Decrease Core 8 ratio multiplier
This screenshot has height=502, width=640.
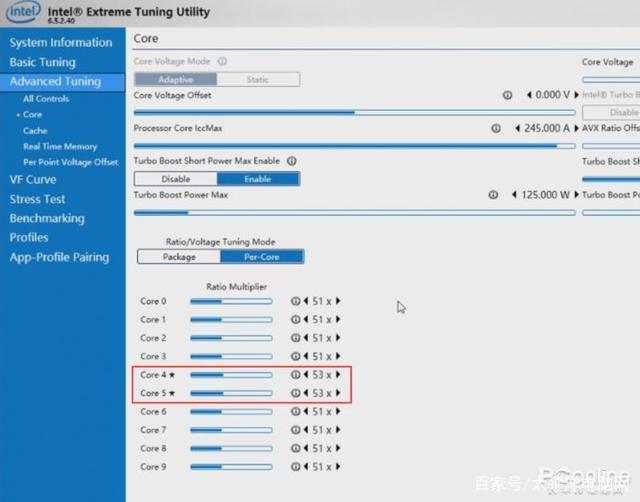tap(306, 448)
